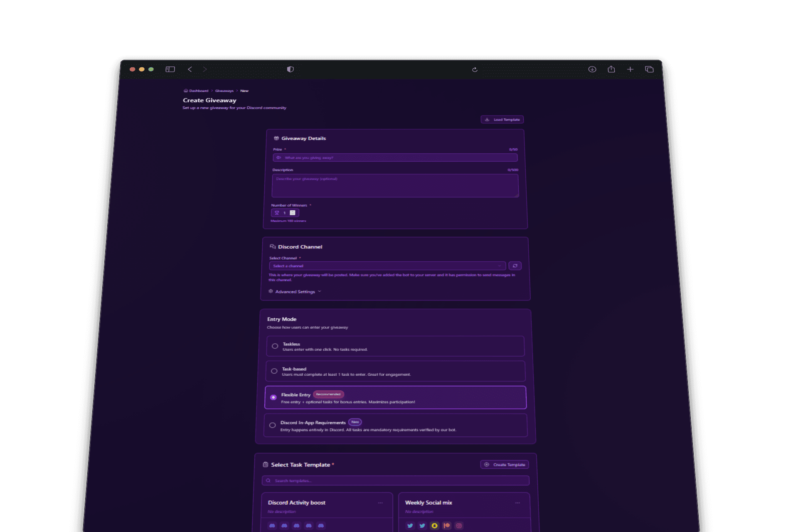Viewport: 798px width, 532px height.
Task: Click the Load Template button
Action: 502,120
